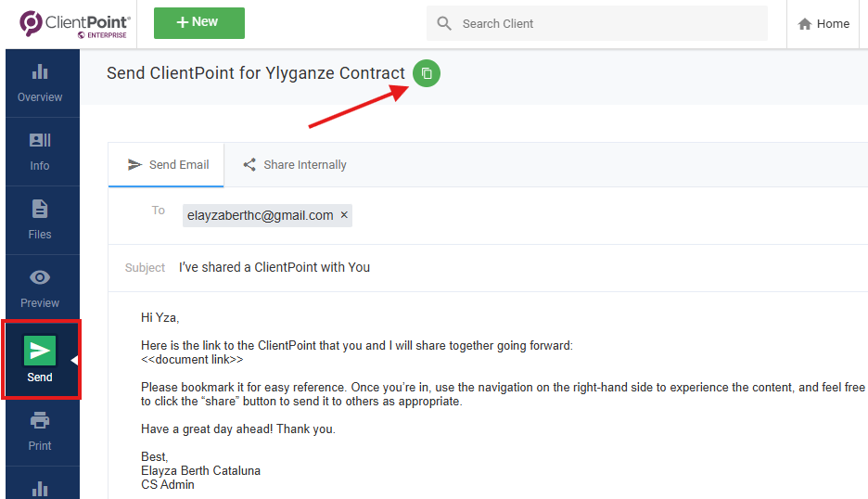Screen dimensions: 868x499
Task: Remove elayzaberthc@gmail.com recipient
Action: point(344,215)
